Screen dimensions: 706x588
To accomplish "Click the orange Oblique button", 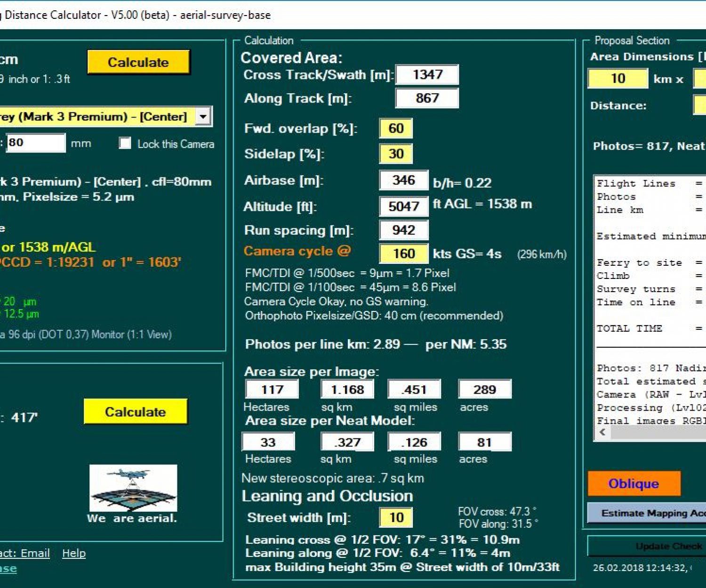I will point(633,483).
